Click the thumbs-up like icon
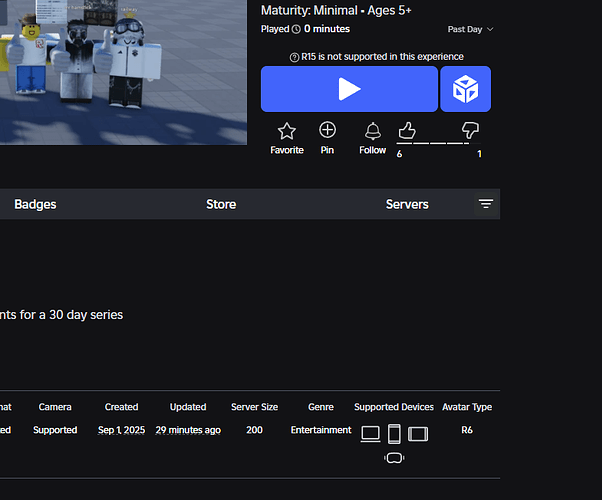Image resolution: width=602 pixels, height=500 pixels. (x=407, y=131)
